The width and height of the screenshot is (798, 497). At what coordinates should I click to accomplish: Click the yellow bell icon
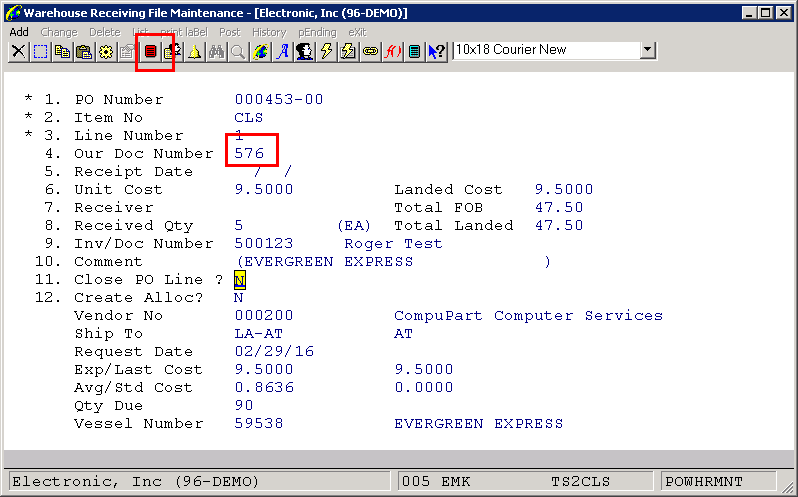[x=194, y=51]
